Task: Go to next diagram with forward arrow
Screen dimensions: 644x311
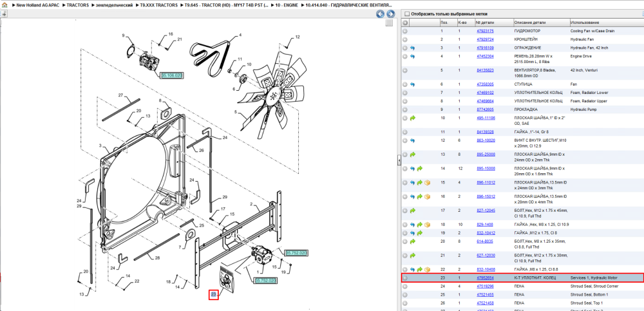Action: coord(390,14)
